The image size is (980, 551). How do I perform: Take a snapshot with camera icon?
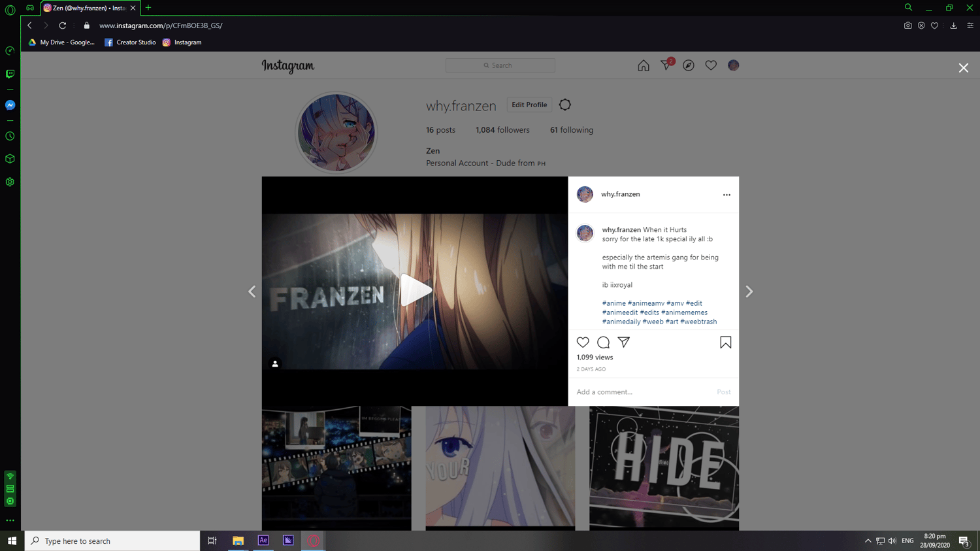907,25
